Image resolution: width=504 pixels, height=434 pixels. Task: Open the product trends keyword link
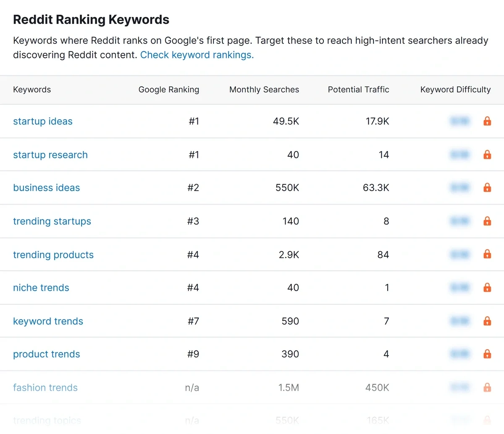click(47, 354)
